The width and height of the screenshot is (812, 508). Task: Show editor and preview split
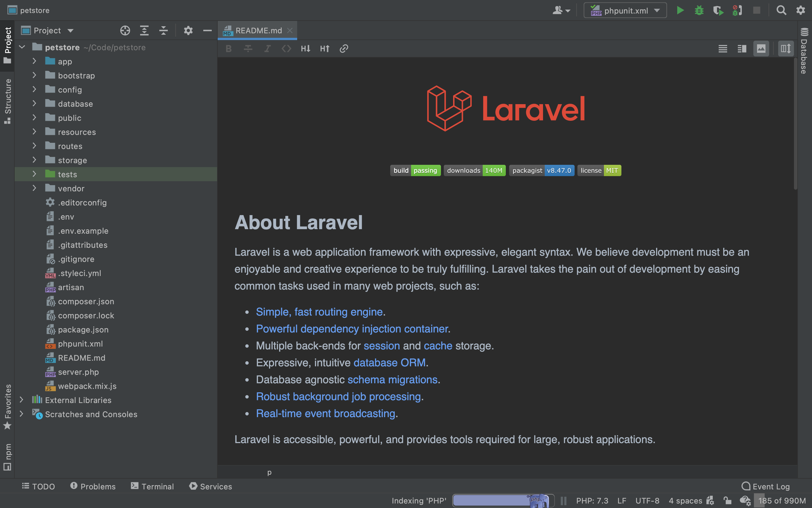click(742, 49)
